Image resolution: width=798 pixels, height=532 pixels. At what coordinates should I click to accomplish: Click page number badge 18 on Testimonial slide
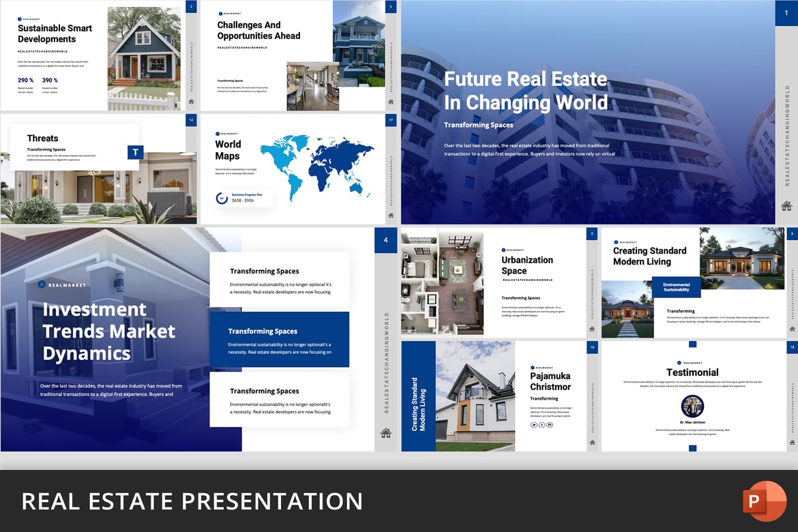(x=792, y=347)
